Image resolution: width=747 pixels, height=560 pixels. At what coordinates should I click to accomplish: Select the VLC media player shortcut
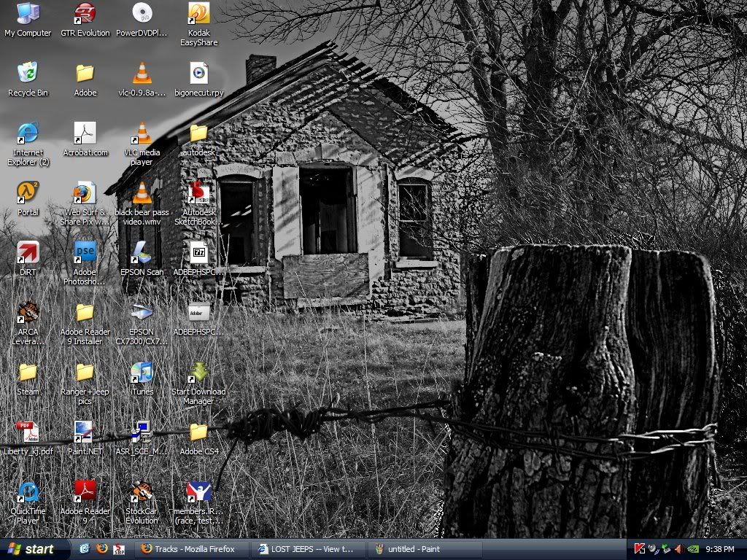pyautogui.click(x=142, y=134)
